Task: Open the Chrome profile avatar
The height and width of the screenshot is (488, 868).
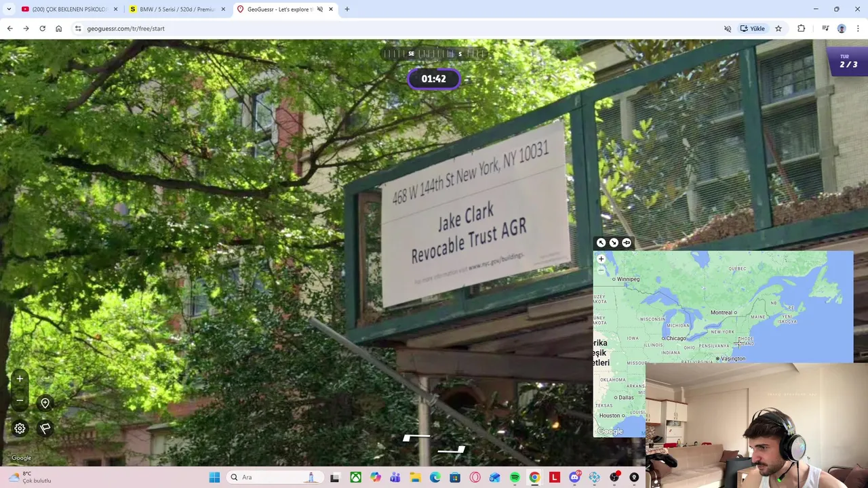Action: (842, 28)
